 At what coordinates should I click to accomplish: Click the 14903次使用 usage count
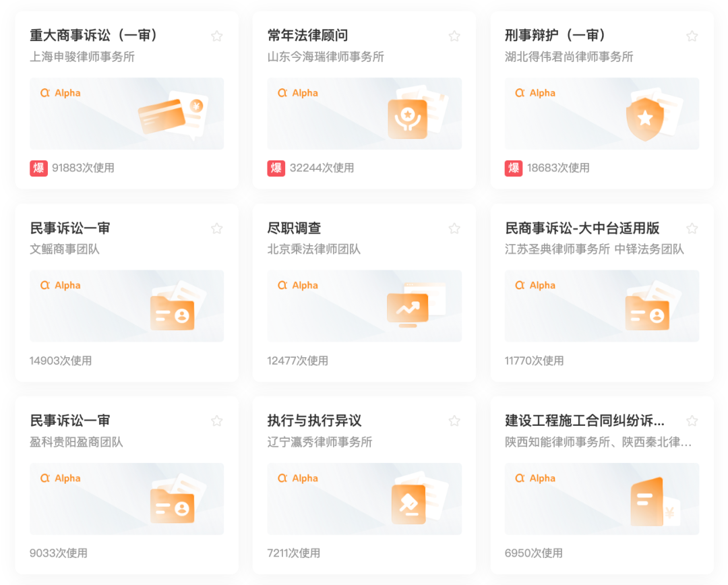(x=61, y=361)
